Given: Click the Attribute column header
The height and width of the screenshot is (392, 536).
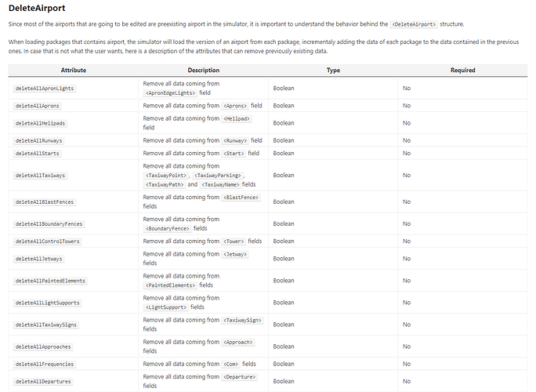Looking at the screenshot, I should (74, 70).
